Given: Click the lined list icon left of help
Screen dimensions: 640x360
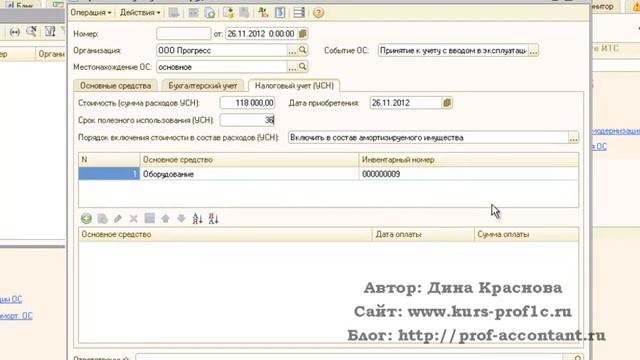Looking at the screenshot, I should [299, 13].
